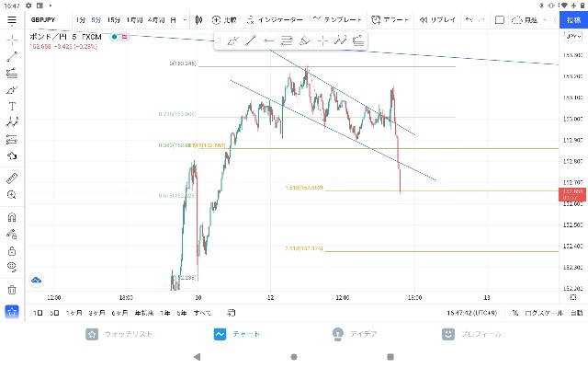Click the undo arrow in top toolbar

tap(469, 20)
